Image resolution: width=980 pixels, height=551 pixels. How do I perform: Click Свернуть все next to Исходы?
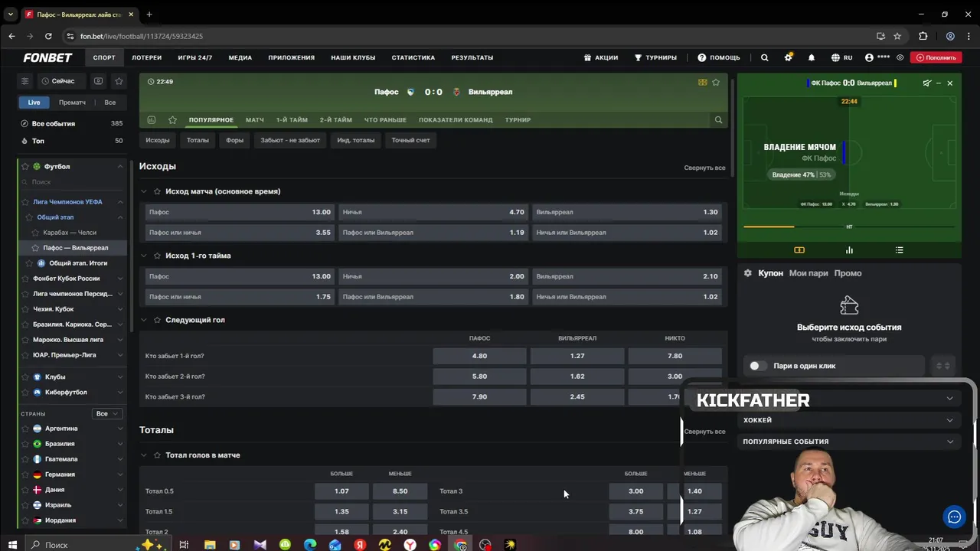704,168
